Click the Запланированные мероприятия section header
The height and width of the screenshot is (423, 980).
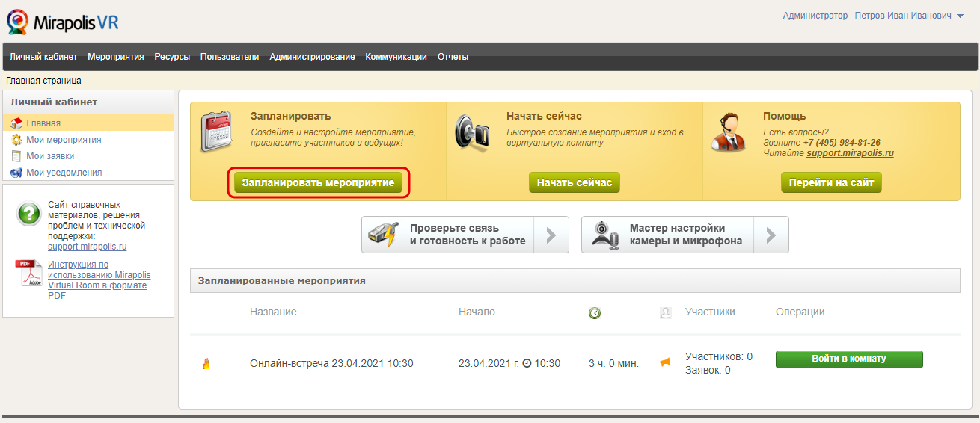[575, 281]
